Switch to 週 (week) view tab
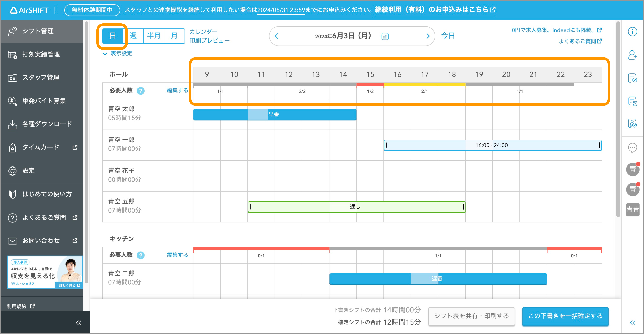Viewport: 644px width, 334px height. click(133, 36)
